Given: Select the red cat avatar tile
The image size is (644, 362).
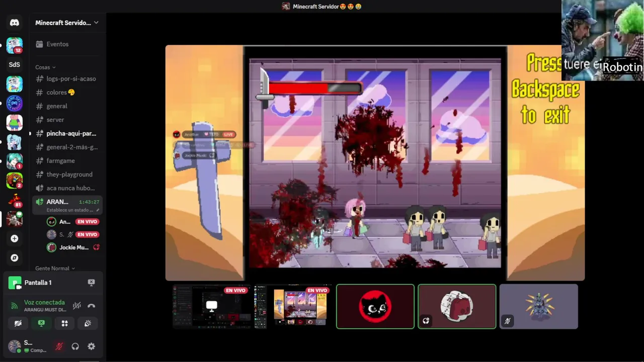Looking at the screenshot, I should (375, 307).
